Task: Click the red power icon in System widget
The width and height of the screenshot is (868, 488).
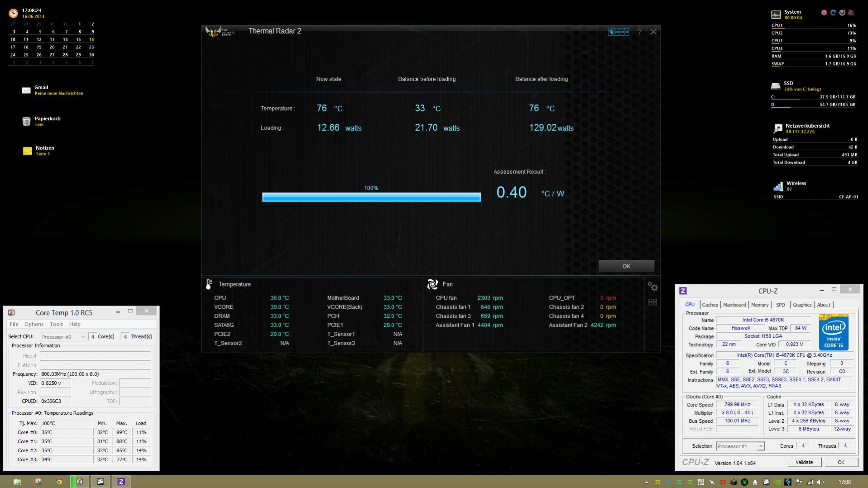Action: [x=824, y=13]
